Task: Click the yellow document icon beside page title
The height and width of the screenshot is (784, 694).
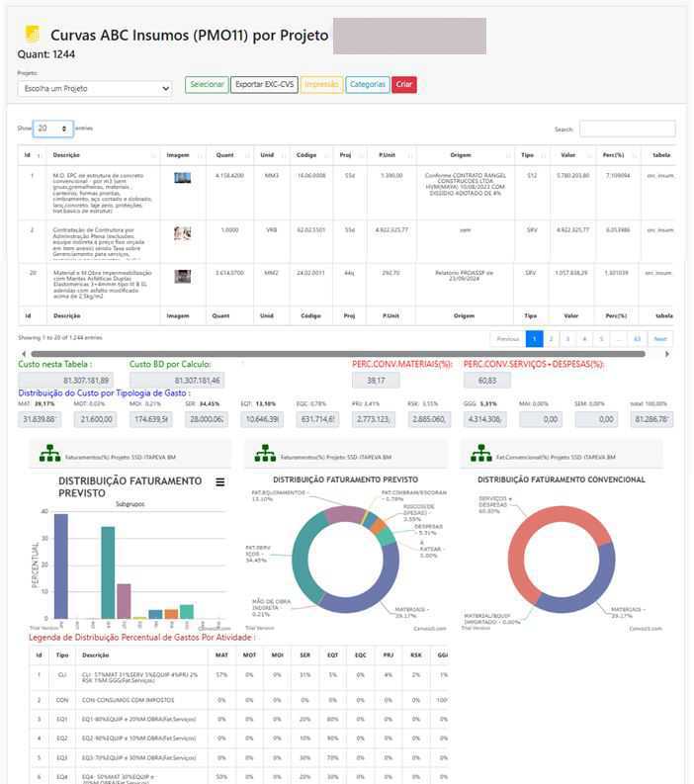Action: pyautogui.click(x=32, y=35)
